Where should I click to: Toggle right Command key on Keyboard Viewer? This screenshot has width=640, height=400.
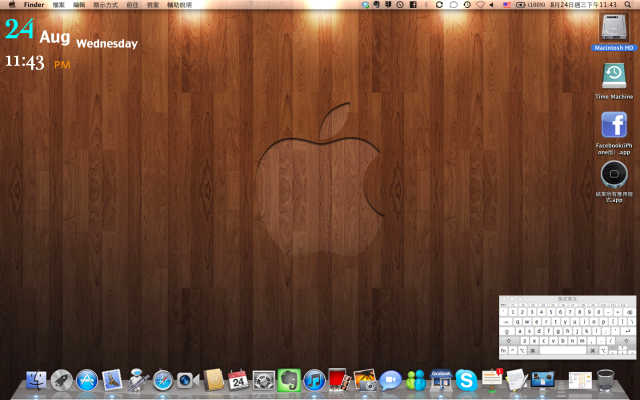(x=593, y=350)
